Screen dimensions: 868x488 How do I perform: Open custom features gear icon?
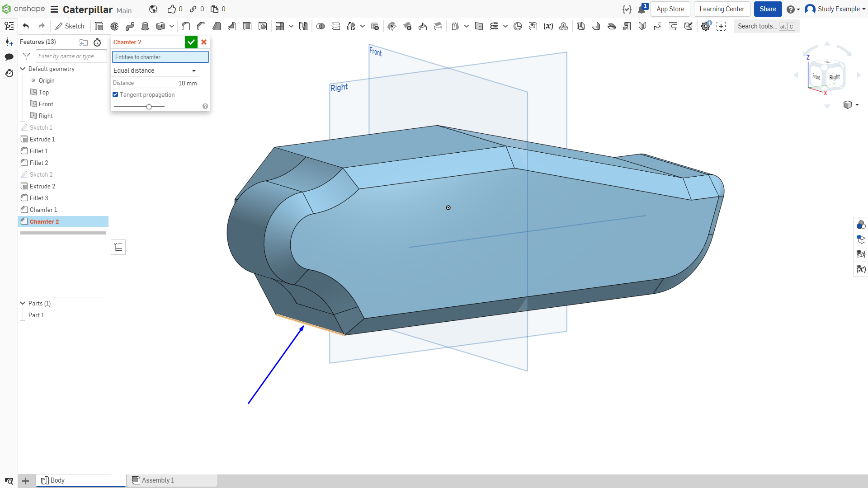tap(706, 26)
